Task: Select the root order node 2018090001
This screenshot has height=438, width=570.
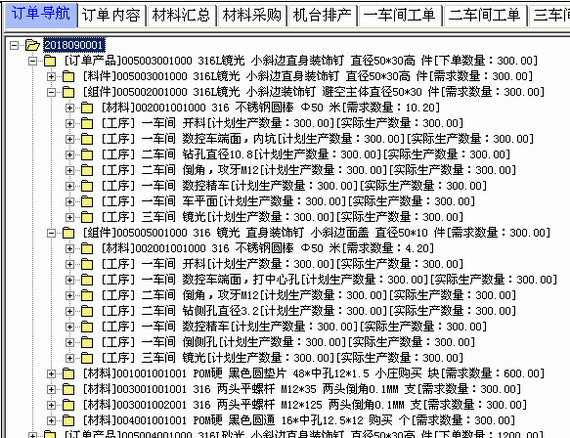Action: click(x=74, y=45)
